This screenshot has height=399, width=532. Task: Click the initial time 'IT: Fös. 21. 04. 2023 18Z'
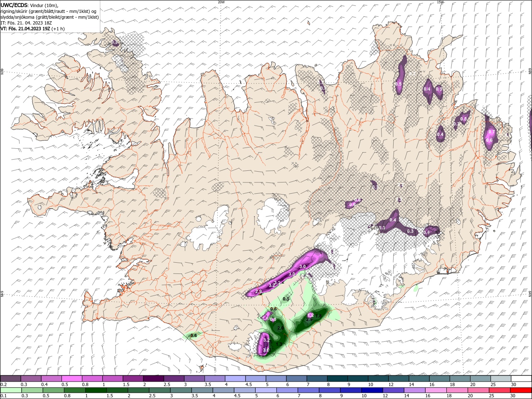pos(26,23)
